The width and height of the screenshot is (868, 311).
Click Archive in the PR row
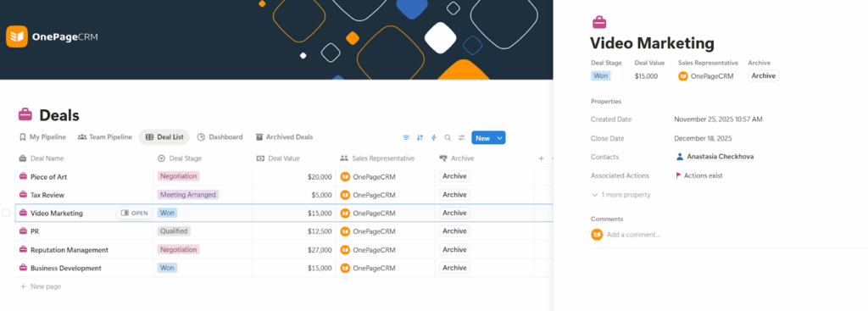click(454, 231)
